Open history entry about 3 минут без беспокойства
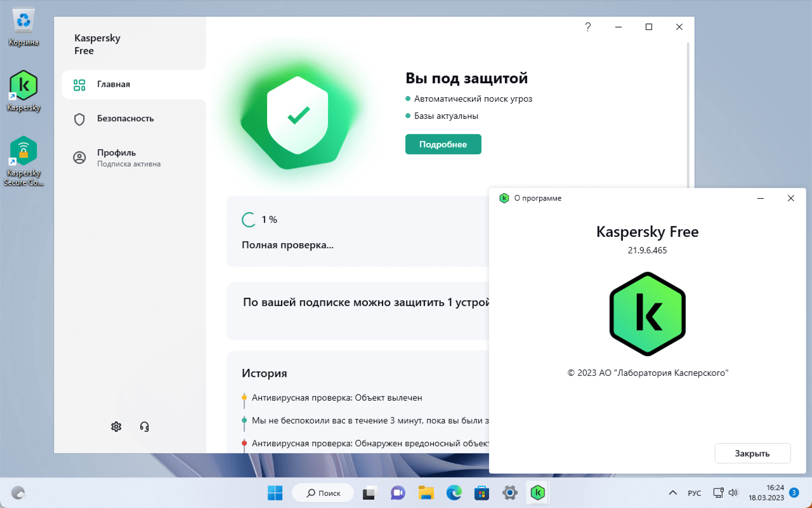Viewport: 812px width, 508px height. pyautogui.click(x=370, y=420)
